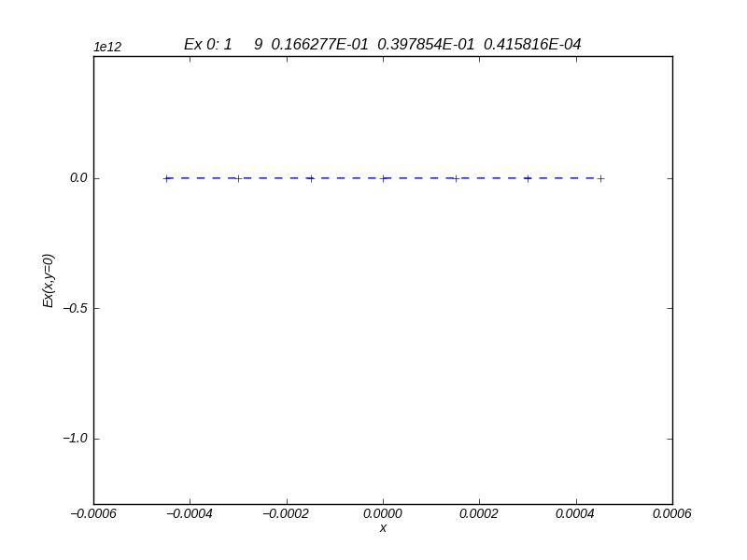
Task: Click the rightmost plus marker on the line
Action: pos(600,178)
